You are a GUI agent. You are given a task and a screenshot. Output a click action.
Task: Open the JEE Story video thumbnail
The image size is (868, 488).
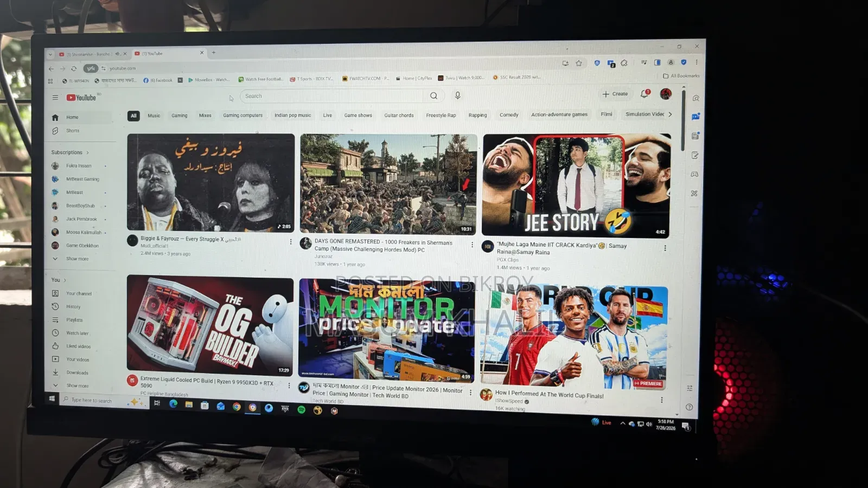point(576,185)
